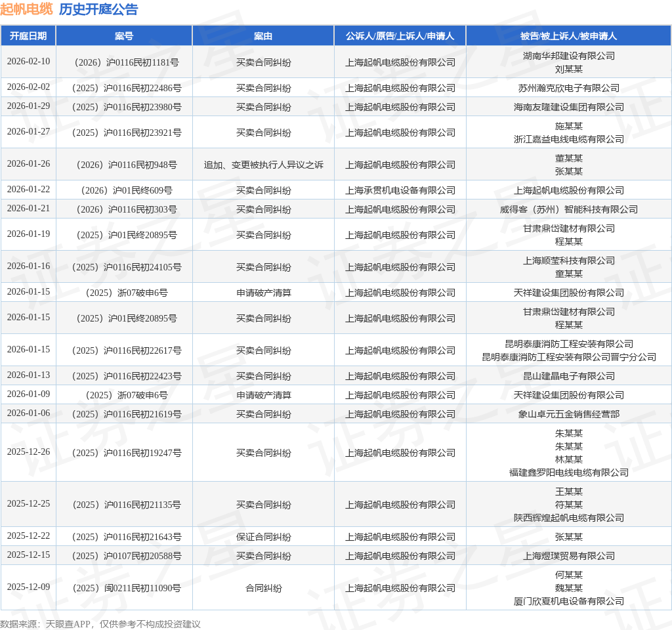This screenshot has height=630, width=672.
Task: Select the date cell 2026-01-29
Action: click(x=28, y=106)
